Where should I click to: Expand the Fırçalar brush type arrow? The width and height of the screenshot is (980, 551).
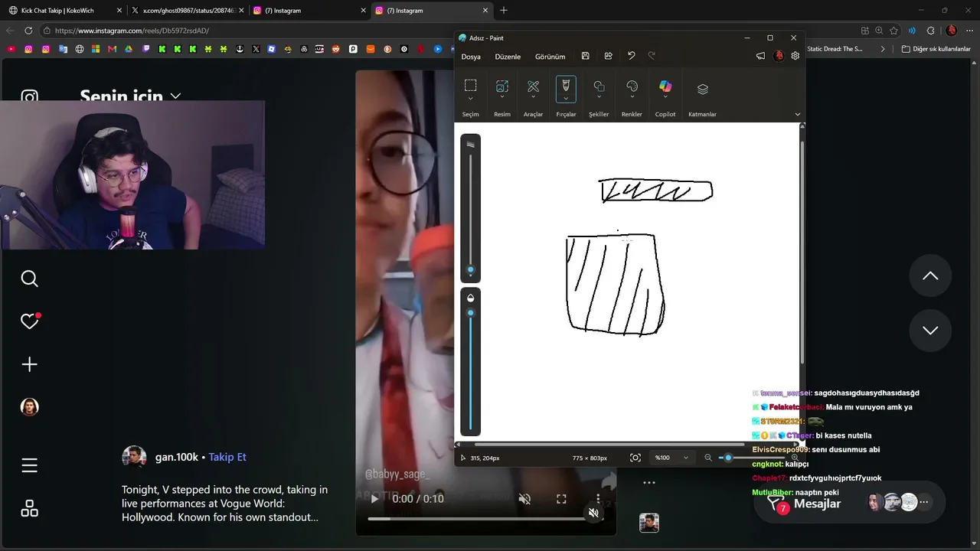pyautogui.click(x=566, y=98)
